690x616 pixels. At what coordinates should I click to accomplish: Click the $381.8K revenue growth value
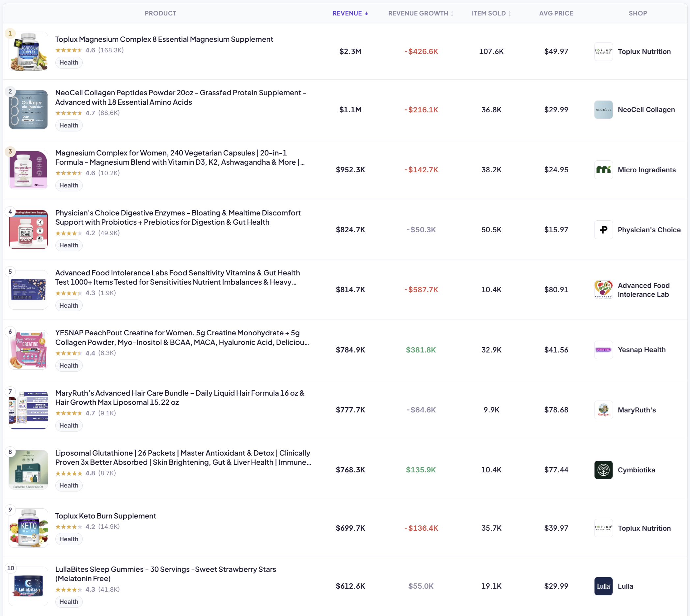pos(421,350)
